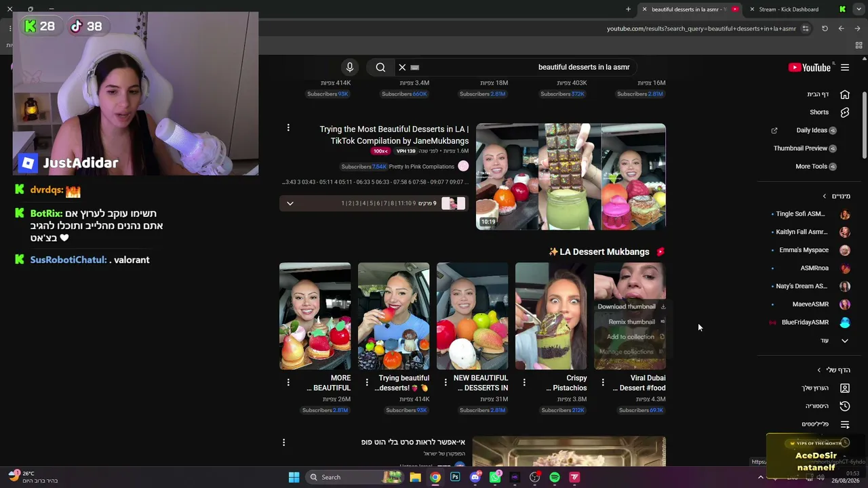The image size is (868, 488).
Task: Reload the page in Chrome
Action: coord(825,28)
